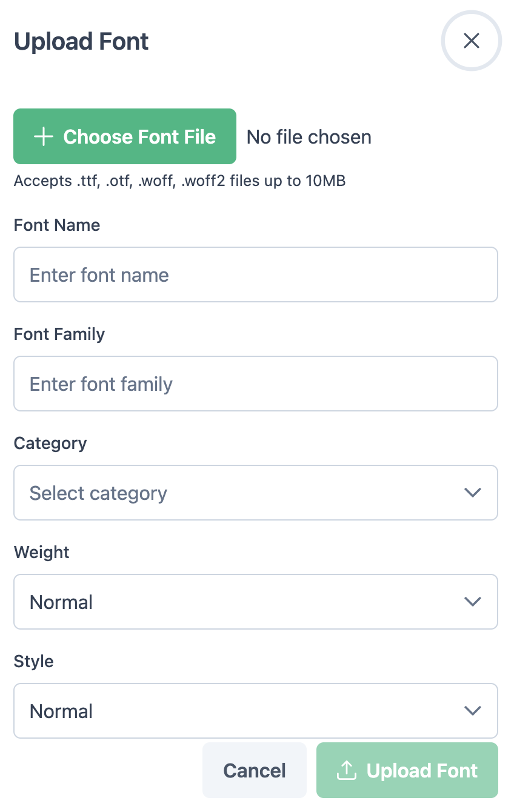Click the upload arrow icon beside Upload Font
Viewport: 514px width, 812px height.
[346, 770]
